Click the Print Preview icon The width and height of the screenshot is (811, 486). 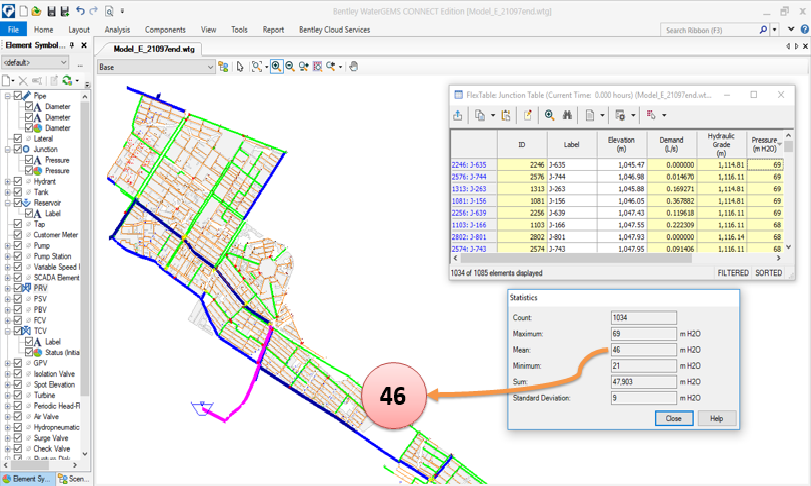[109, 11]
